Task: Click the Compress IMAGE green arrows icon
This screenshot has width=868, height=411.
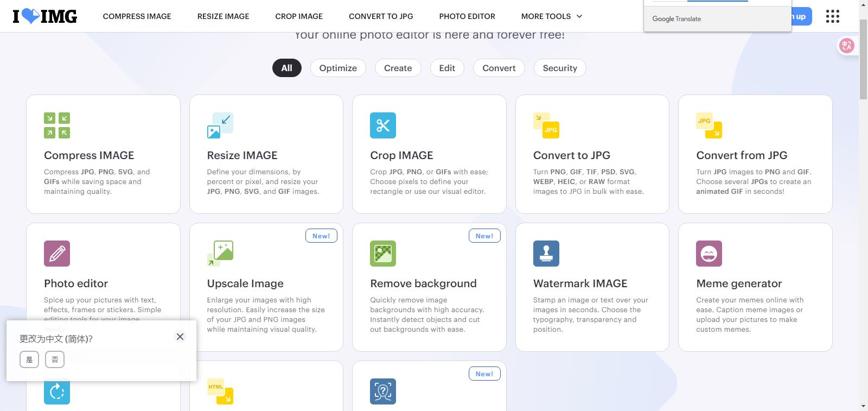Action: pos(57,125)
